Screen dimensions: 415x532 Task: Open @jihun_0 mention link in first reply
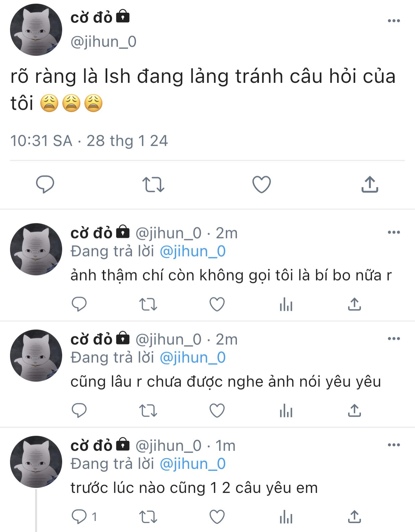tap(193, 251)
